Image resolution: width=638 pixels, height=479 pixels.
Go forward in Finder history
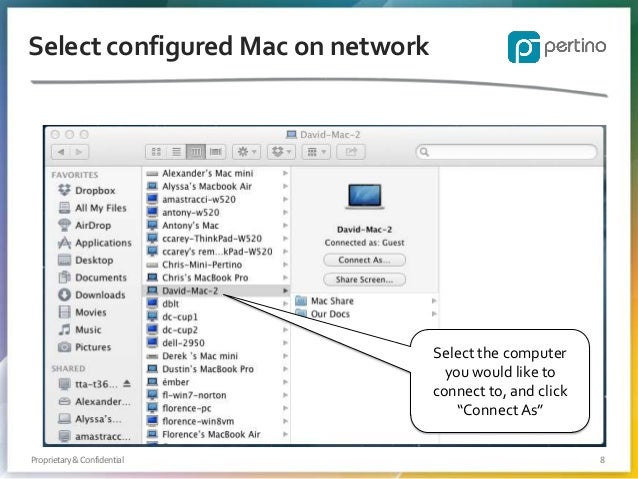[79, 152]
